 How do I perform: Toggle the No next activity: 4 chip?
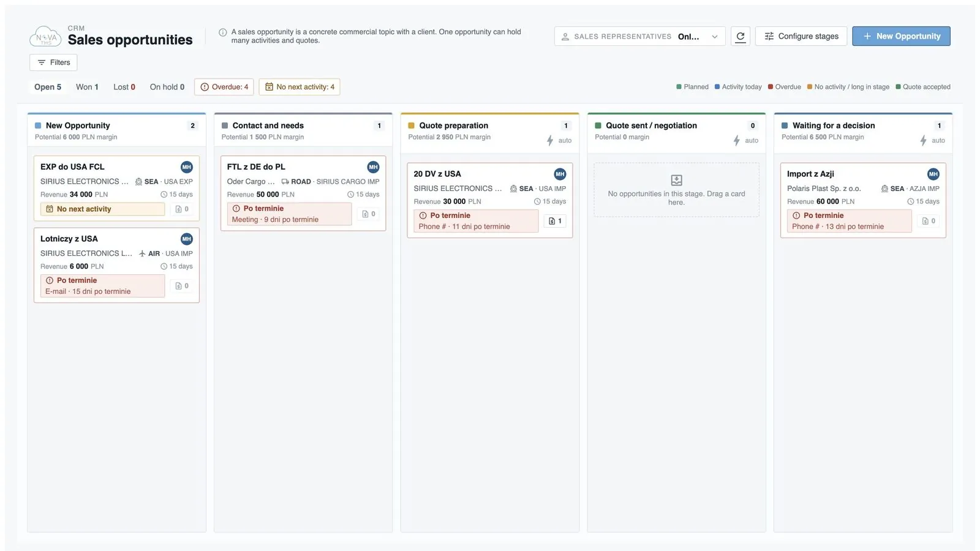(x=299, y=87)
